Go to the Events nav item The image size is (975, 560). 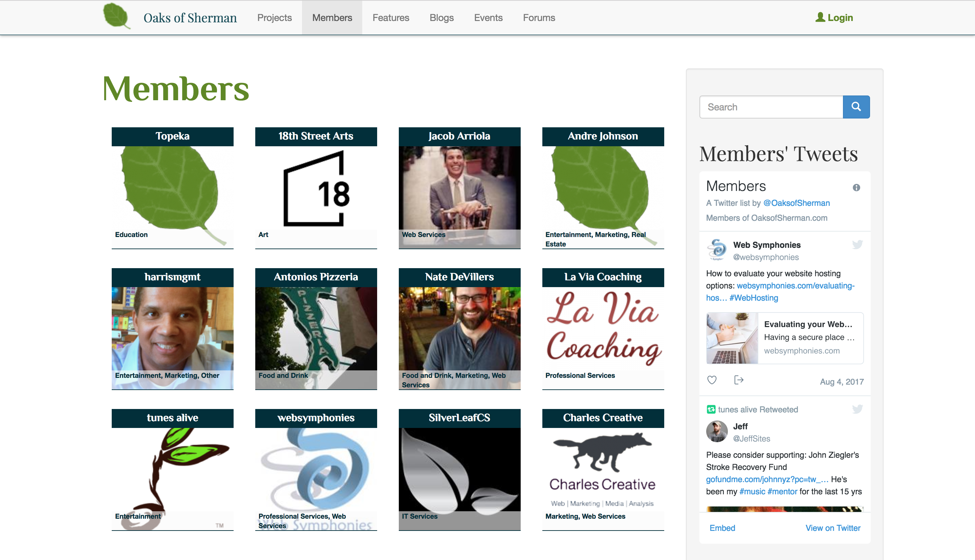488,18
